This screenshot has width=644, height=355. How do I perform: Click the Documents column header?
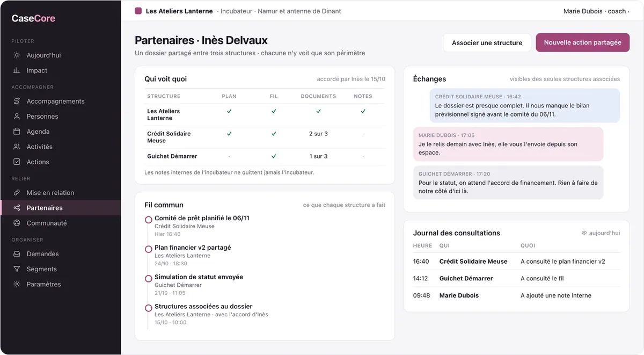click(x=318, y=96)
